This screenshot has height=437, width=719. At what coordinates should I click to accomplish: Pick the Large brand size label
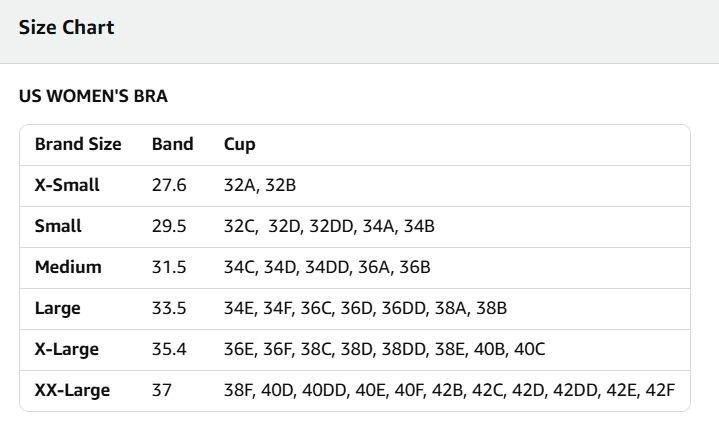[x=57, y=308]
